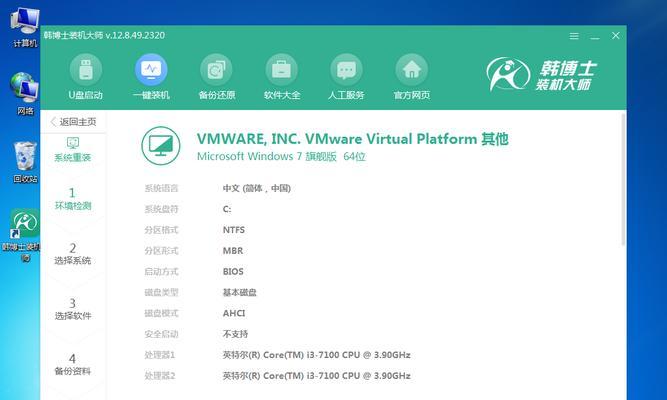The image size is (667, 400).
Task: Click the 磁盘类型 value 基本磁盘
Action: click(x=239, y=292)
